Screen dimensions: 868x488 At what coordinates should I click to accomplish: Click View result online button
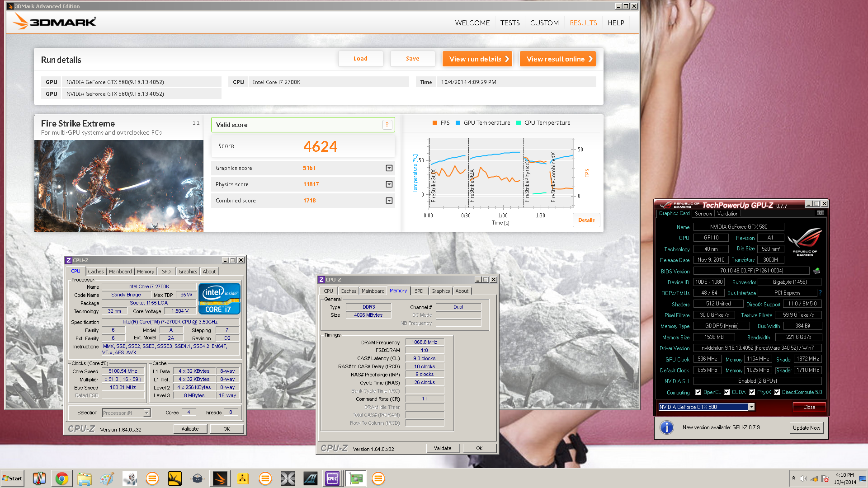click(x=557, y=59)
